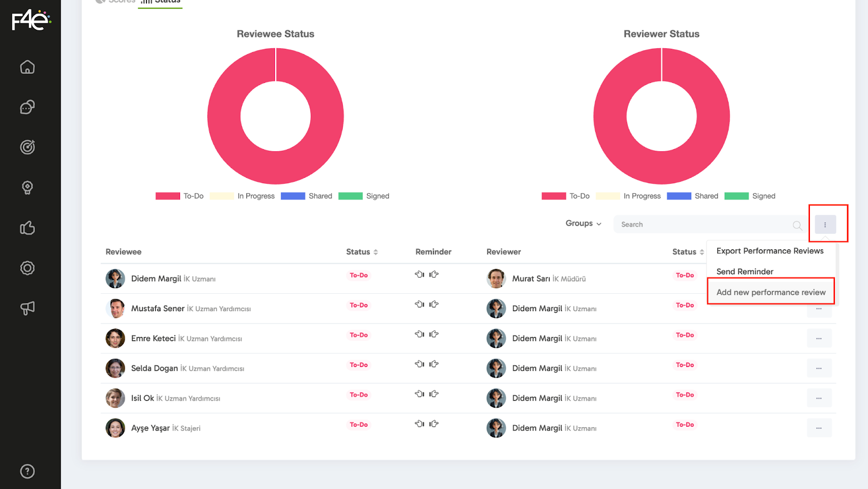
Task: Click Send Reminder in the menu
Action: pyautogui.click(x=744, y=272)
